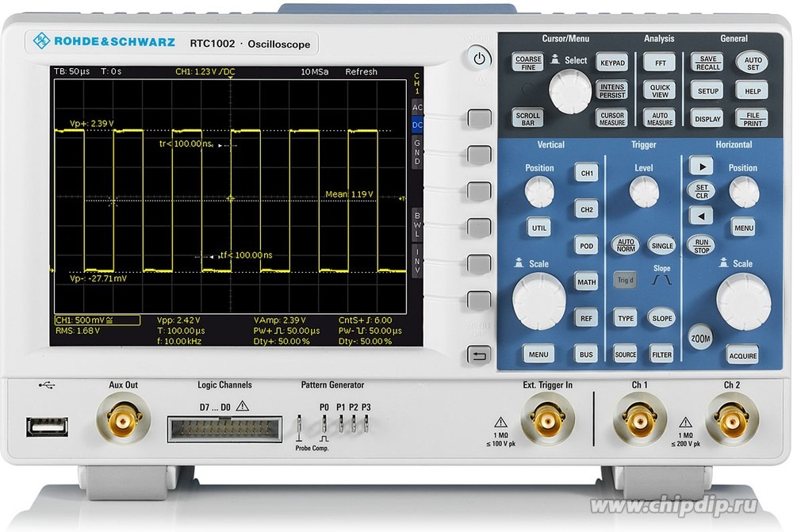Click the Horizontal Position knob
Viewport: 793px width, 532px height.
click(x=744, y=192)
